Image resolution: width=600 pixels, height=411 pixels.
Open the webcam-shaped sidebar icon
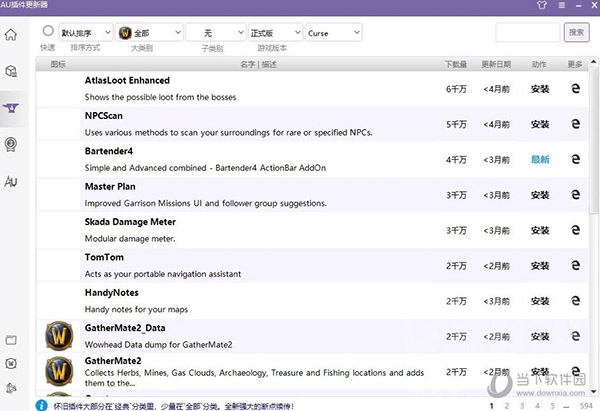11,144
